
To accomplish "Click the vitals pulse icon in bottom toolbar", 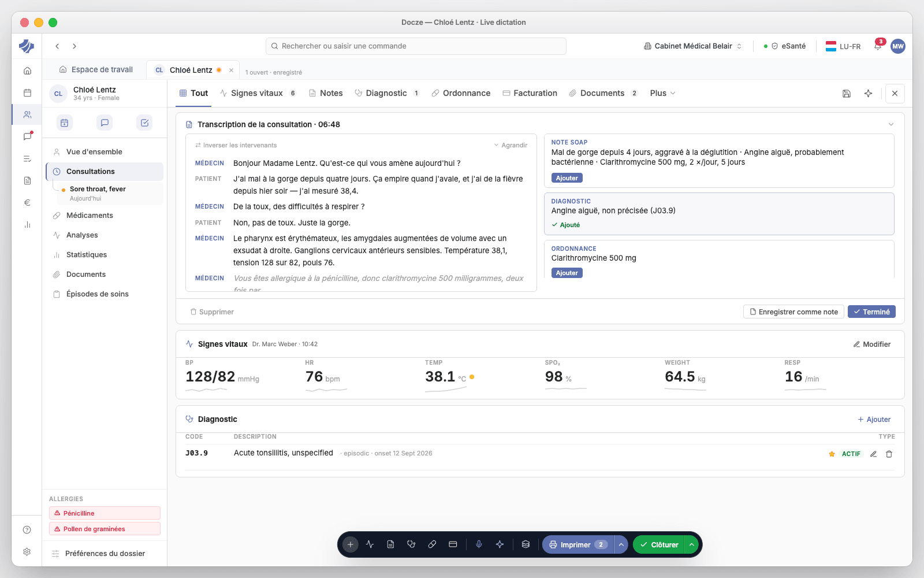I will pyautogui.click(x=370, y=544).
